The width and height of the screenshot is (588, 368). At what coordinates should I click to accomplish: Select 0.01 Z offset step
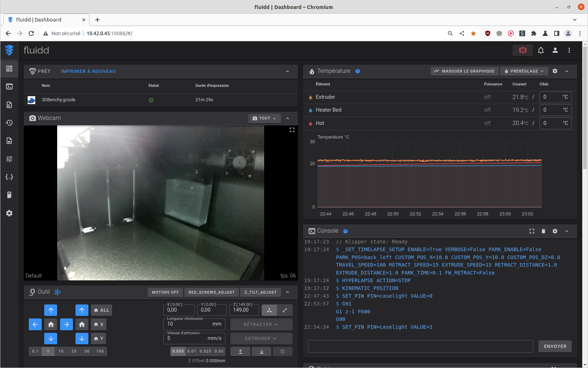tap(192, 351)
